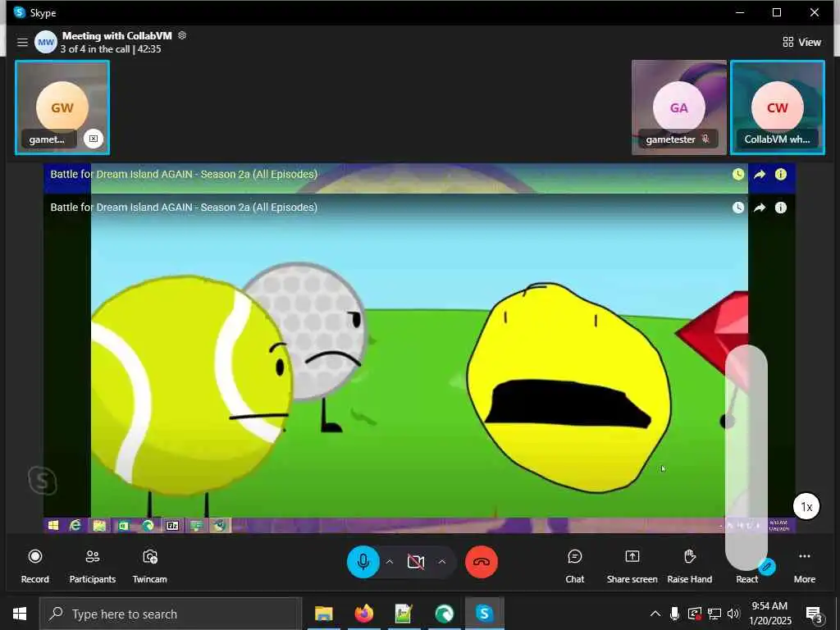
Task: Open the Twincam option
Action: pos(149,565)
